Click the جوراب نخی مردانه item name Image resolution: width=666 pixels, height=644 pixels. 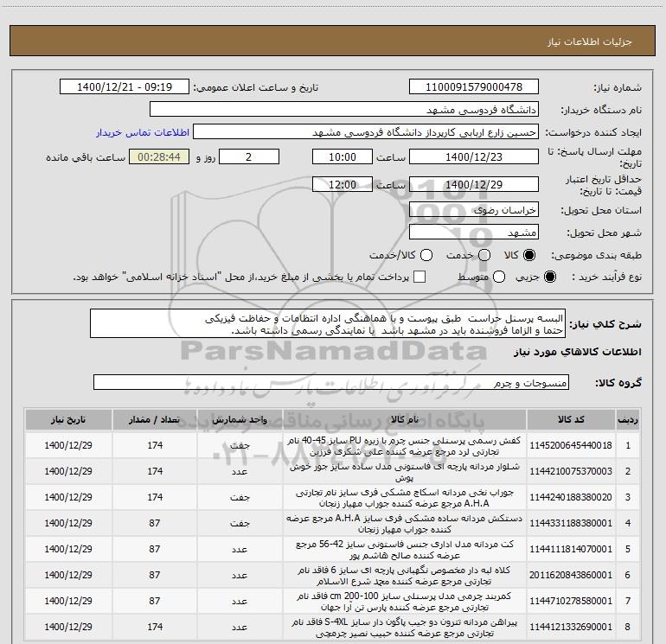405,498
